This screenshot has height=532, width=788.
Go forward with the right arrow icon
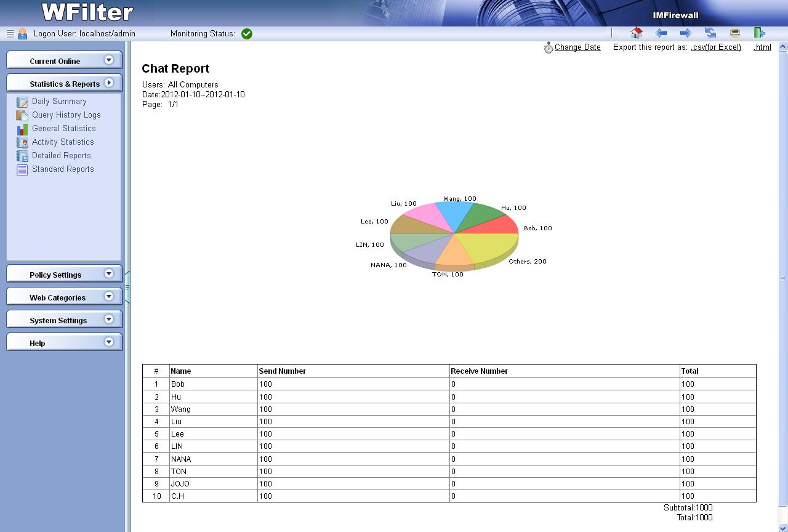(x=685, y=33)
